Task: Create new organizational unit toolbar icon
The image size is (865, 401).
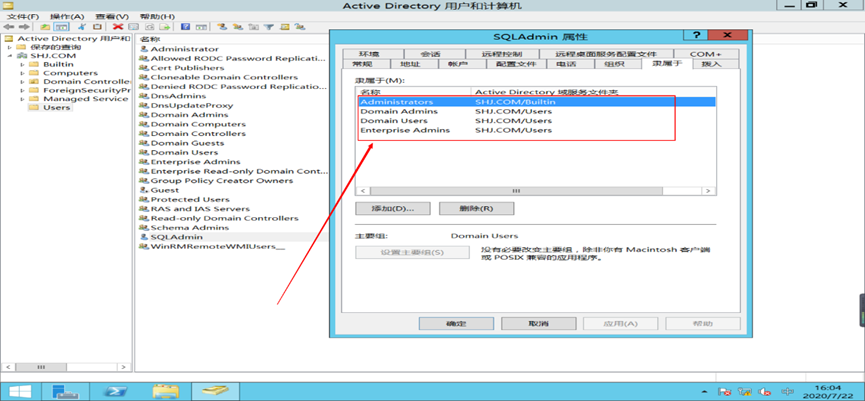Action: [x=253, y=26]
